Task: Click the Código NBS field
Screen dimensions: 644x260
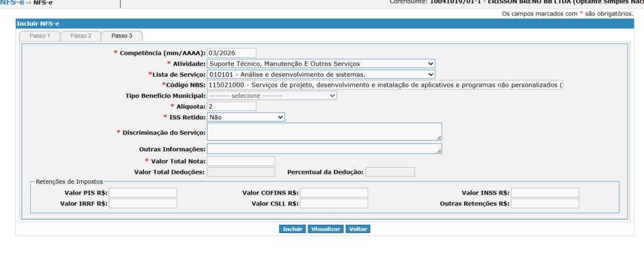Action: 385,85
